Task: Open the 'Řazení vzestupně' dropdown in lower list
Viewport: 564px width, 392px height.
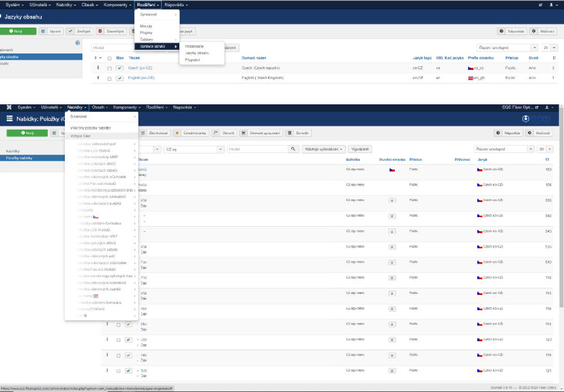Action: (x=504, y=149)
